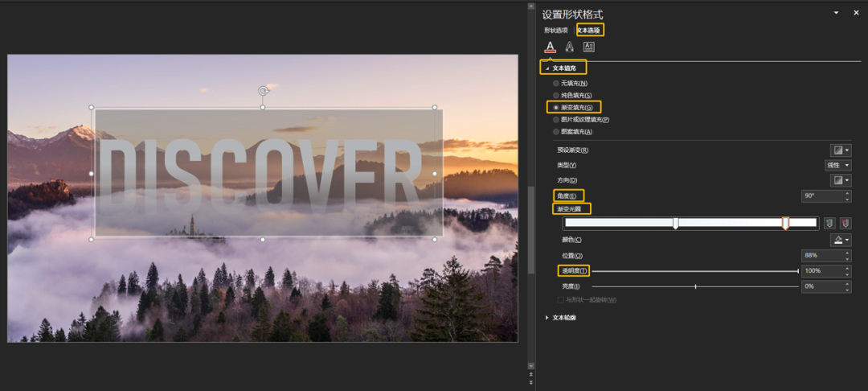Select the Text Fill & Outline icon
This screenshot has height=391, width=868.
550,47
